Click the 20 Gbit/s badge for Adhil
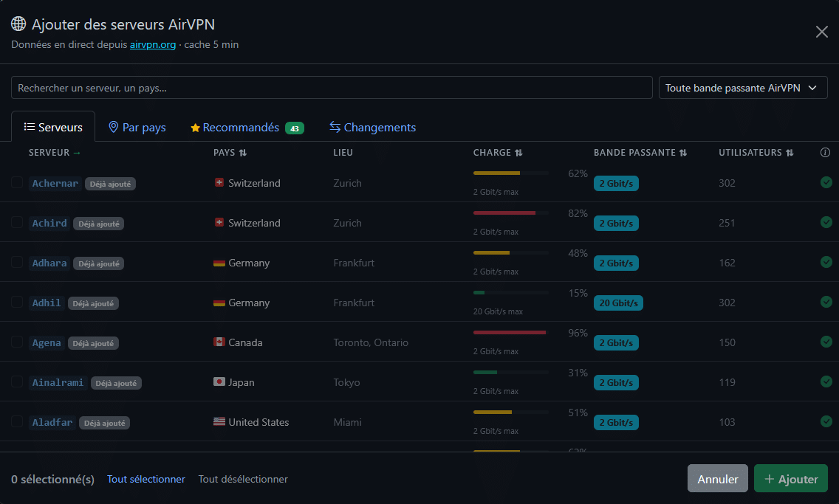This screenshot has width=839, height=504. (618, 303)
